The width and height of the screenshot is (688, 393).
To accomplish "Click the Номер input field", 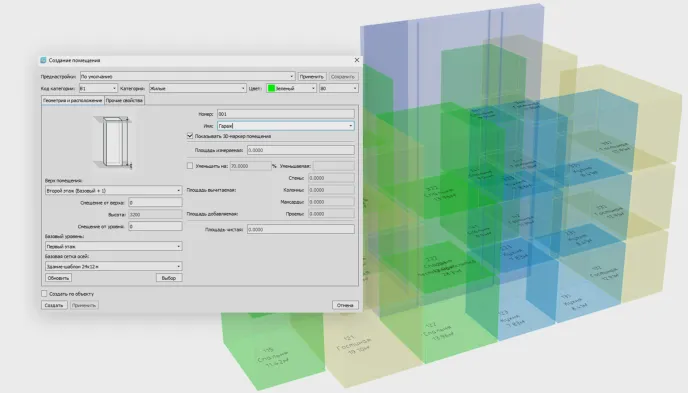I will (286, 114).
